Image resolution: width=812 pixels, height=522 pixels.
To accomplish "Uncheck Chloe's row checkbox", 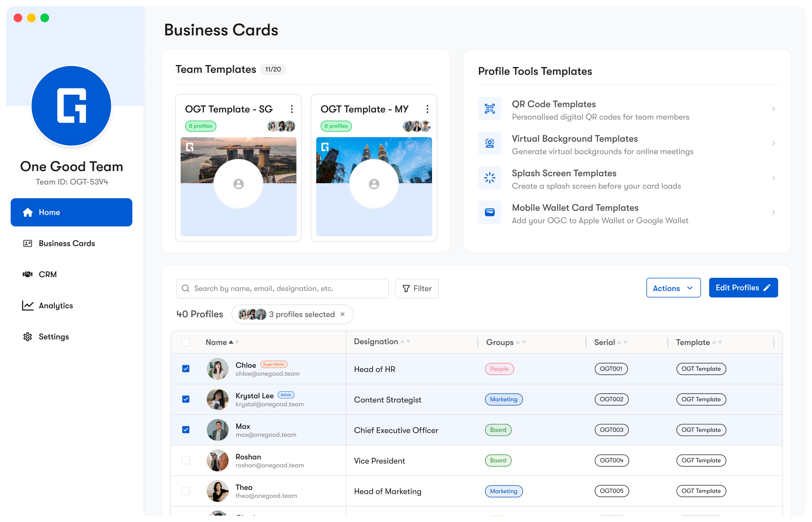I will (x=186, y=369).
